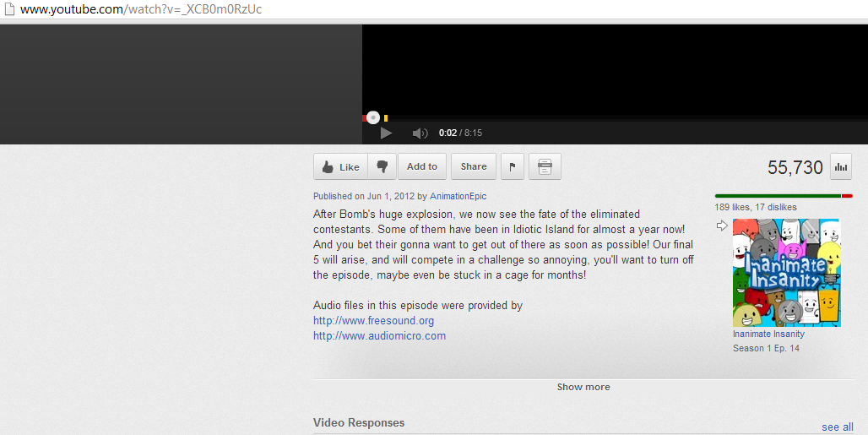This screenshot has width=868, height=435.
Task: Flag the video with the flag icon
Action: pyautogui.click(x=512, y=166)
